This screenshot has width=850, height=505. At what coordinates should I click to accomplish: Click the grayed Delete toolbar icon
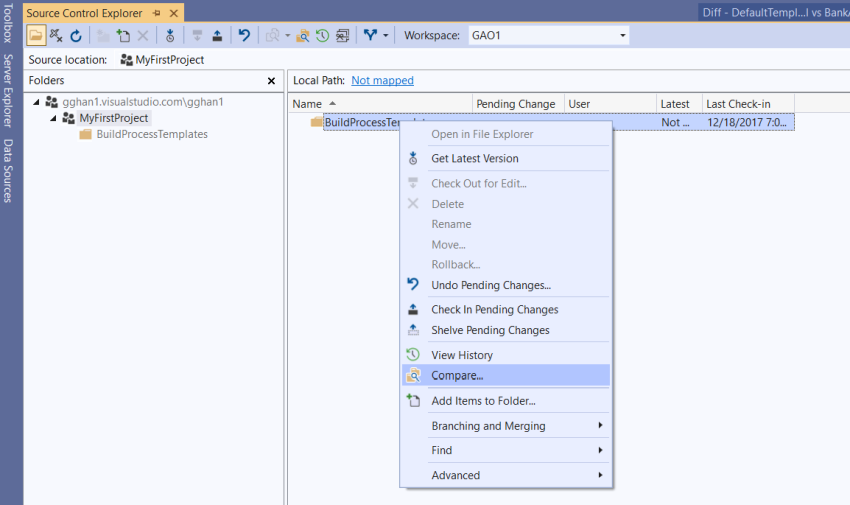point(143,36)
